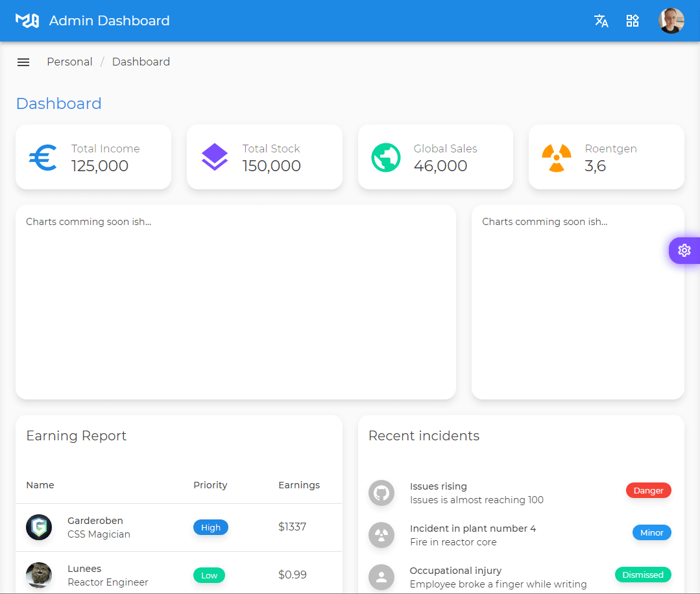Click the globe icon on Global Sales card
The height and width of the screenshot is (594, 700).
386,158
